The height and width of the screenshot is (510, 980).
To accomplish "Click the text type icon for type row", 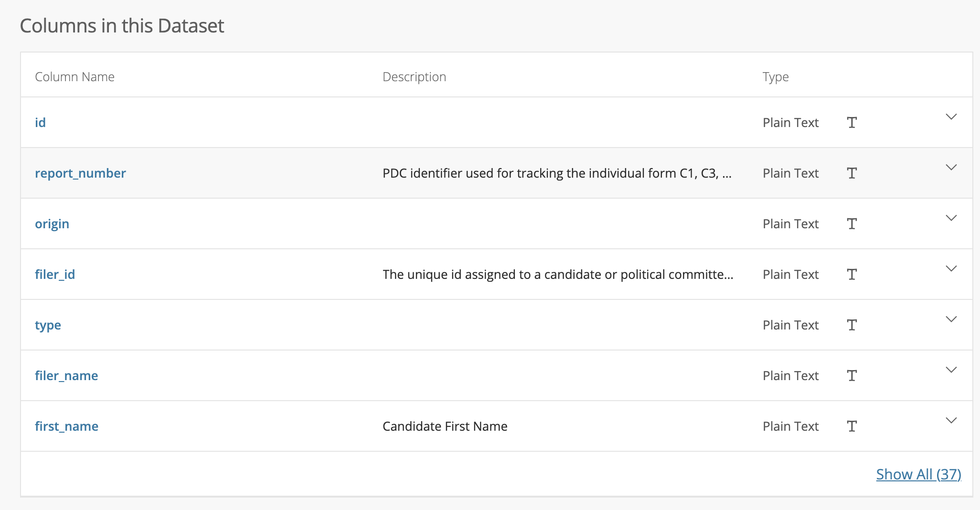I will click(x=852, y=325).
